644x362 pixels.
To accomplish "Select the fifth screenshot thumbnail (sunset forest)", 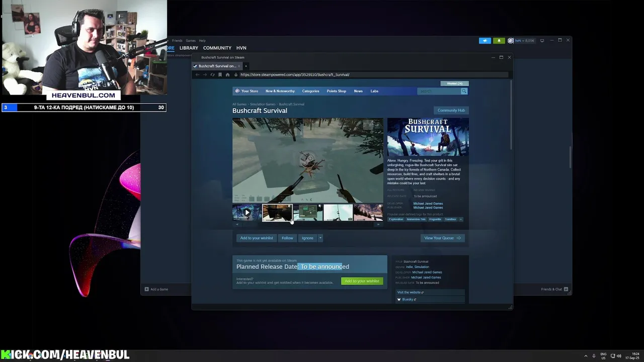I will (368, 213).
